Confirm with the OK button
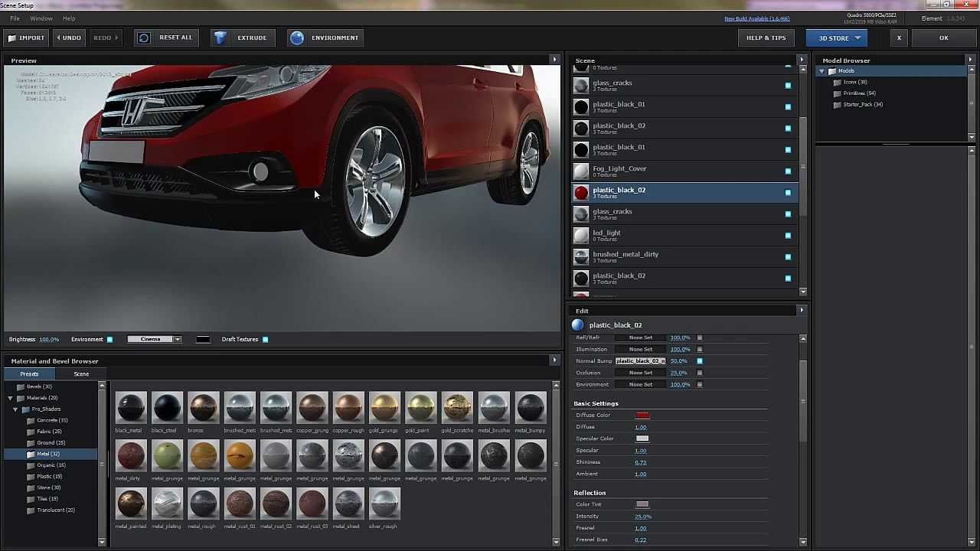This screenshot has width=980, height=551. click(943, 37)
